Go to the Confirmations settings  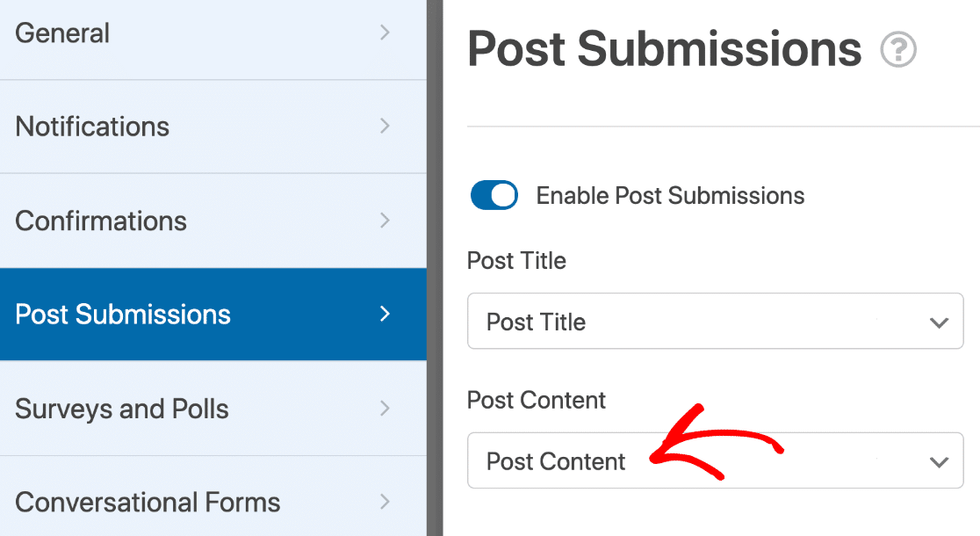(213, 221)
